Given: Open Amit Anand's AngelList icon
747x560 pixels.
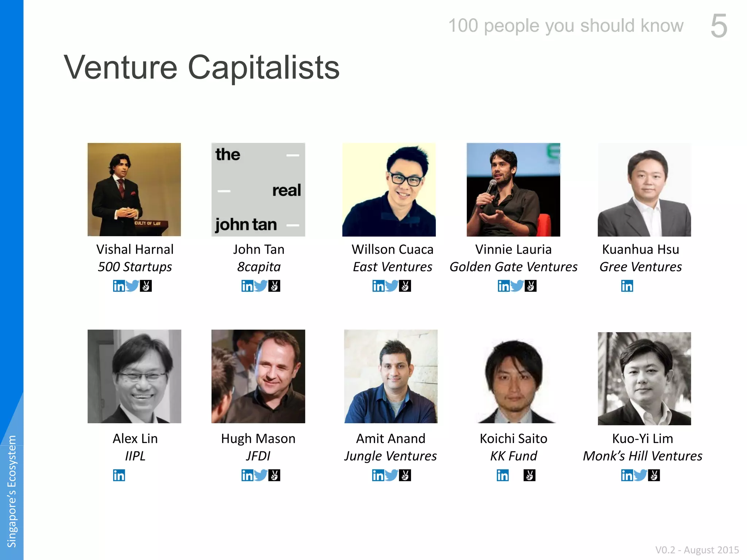Looking at the screenshot, I should [x=405, y=475].
